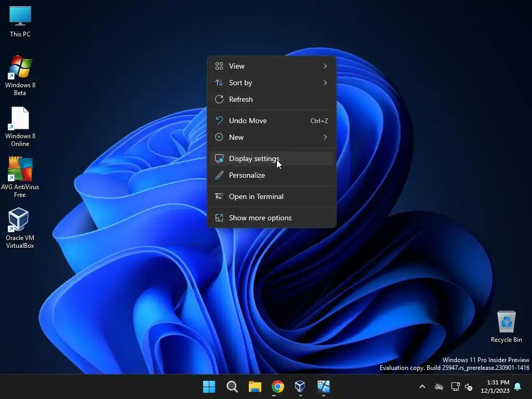Open VirtualBox from the taskbar
Screen dimensions: 532x399
(300, 387)
